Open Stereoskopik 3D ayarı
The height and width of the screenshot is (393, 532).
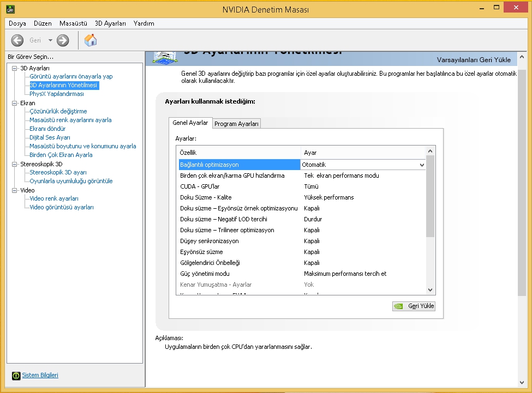58,172
